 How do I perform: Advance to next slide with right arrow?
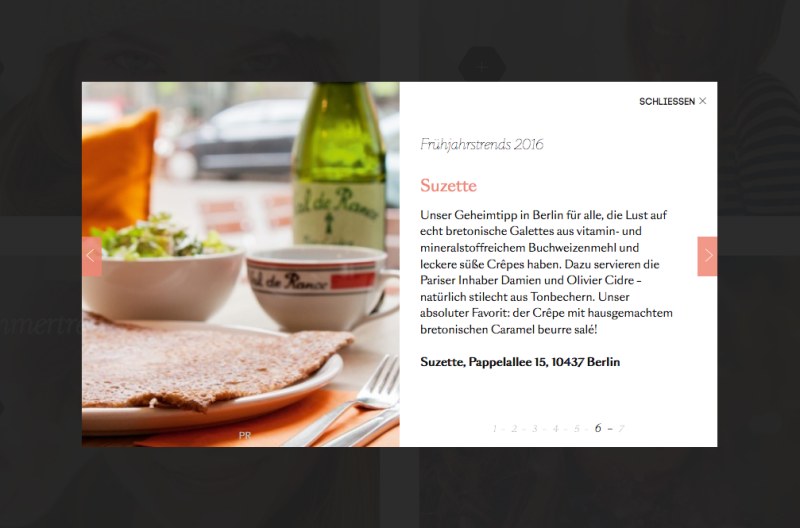[707, 256]
